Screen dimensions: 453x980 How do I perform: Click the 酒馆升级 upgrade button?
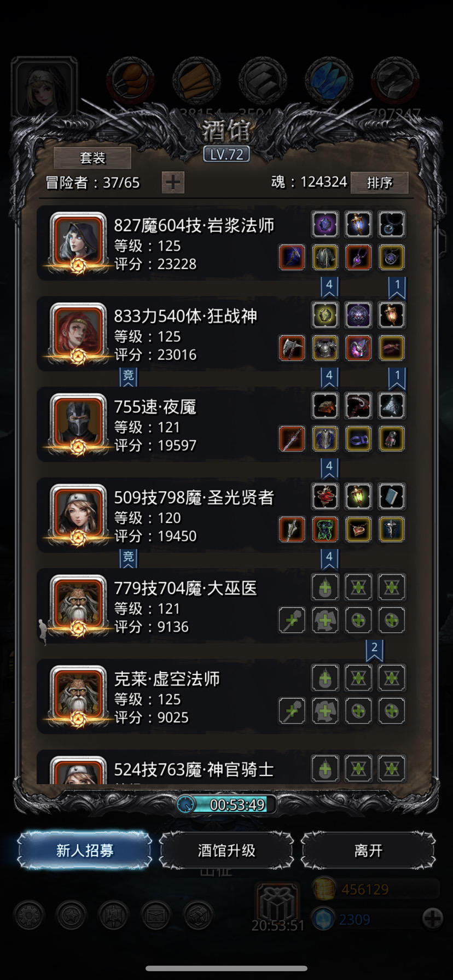[x=226, y=850]
